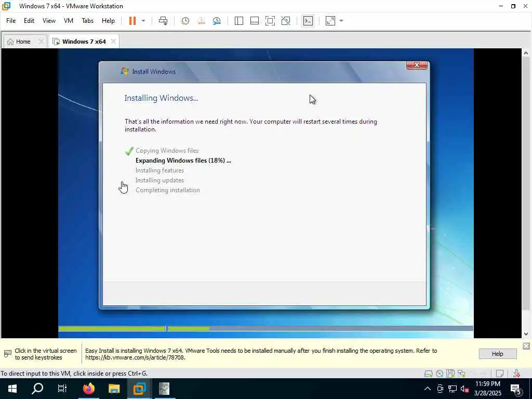Open the notification center icon

pyautogui.click(x=516, y=390)
